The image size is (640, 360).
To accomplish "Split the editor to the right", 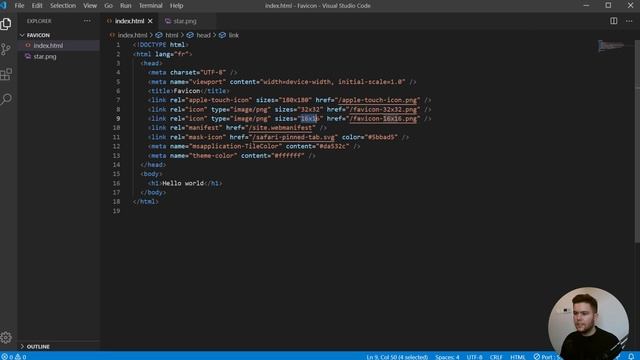I will point(613,21).
